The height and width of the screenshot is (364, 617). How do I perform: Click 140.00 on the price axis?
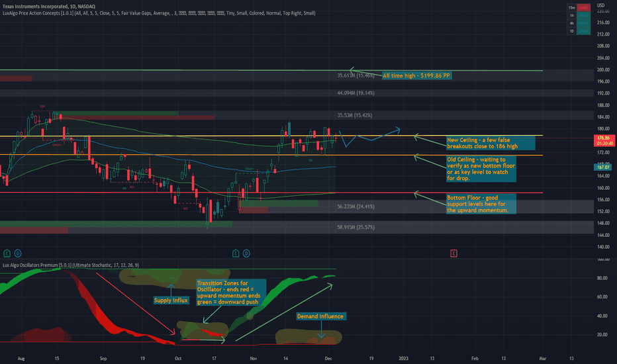coord(603,247)
